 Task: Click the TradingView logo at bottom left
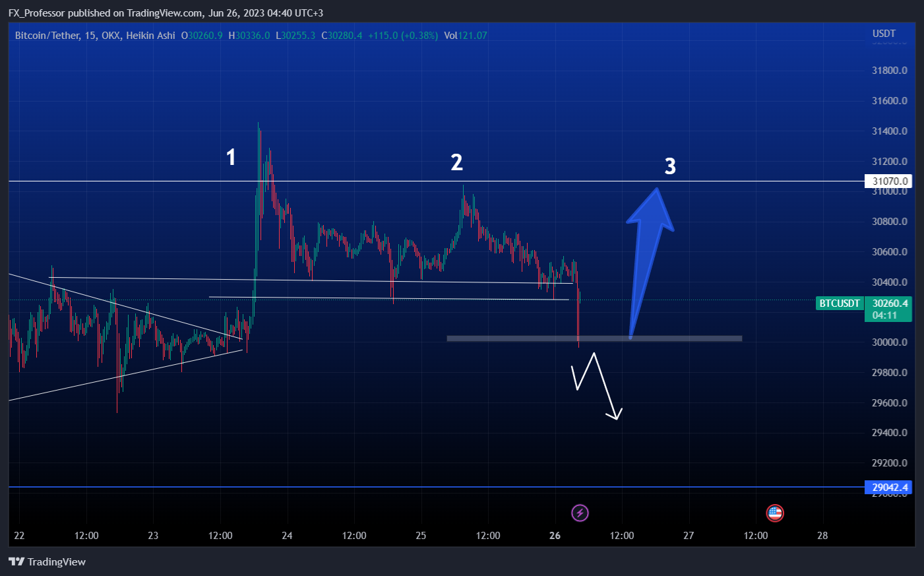pos(47,561)
